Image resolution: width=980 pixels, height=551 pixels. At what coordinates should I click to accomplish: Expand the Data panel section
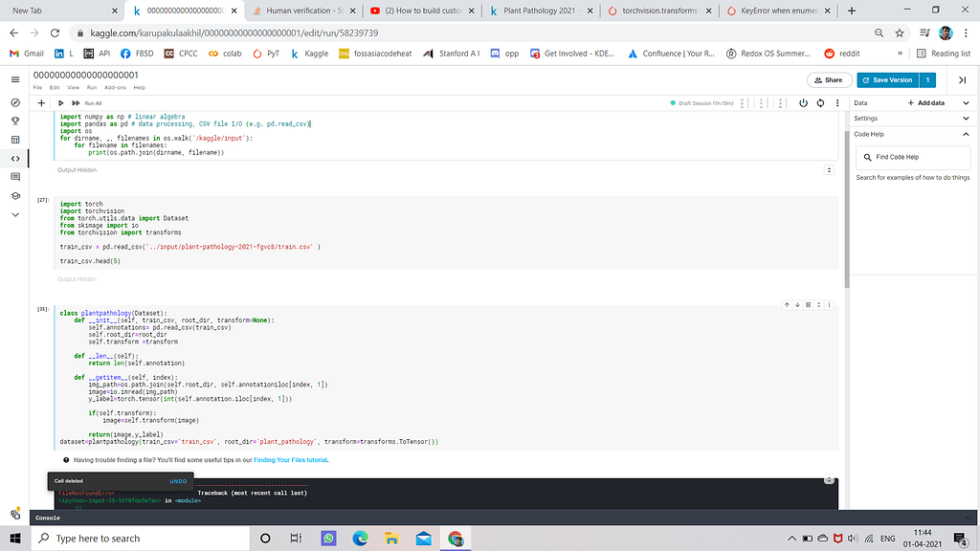click(x=965, y=102)
